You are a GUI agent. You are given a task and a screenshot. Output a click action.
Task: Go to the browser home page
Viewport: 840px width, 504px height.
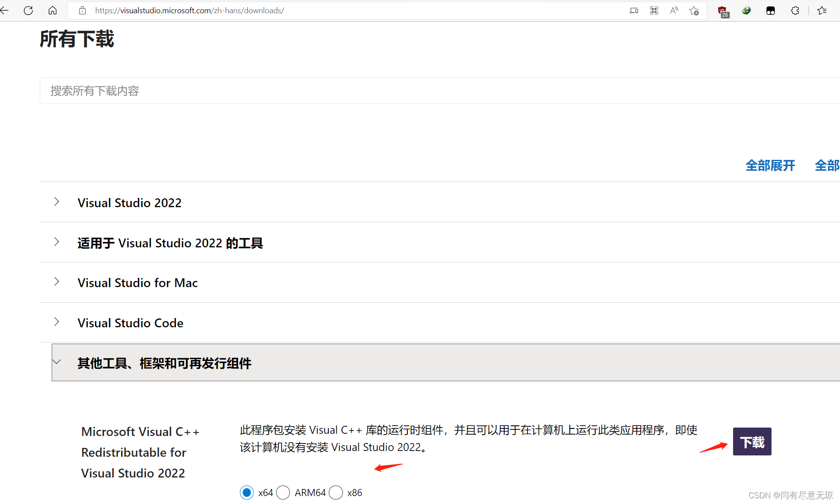pos(53,10)
